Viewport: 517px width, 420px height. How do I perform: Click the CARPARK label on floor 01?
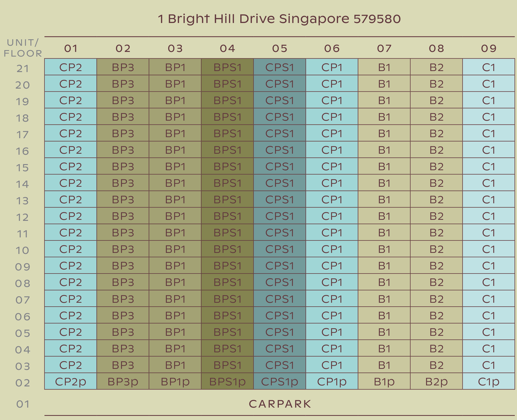pyautogui.click(x=280, y=404)
